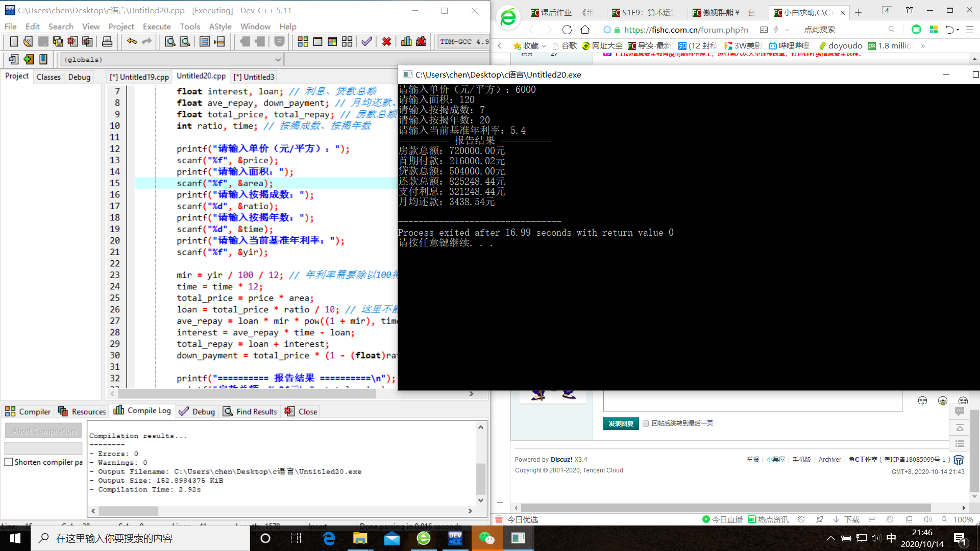Click the Windows taskbar search box

pyautogui.click(x=140, y=538)
